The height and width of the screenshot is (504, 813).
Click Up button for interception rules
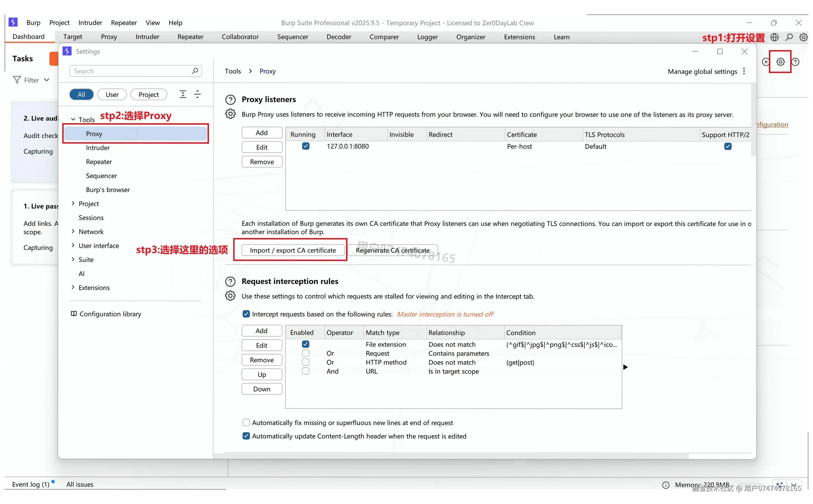tap(262, 374)
